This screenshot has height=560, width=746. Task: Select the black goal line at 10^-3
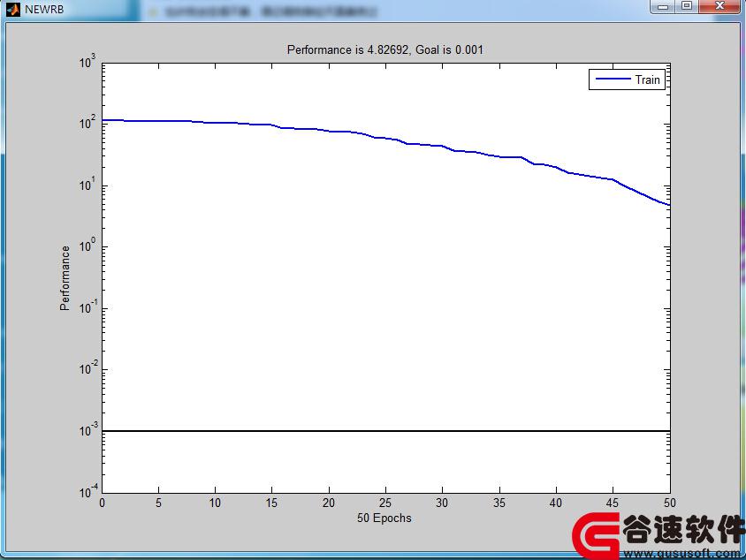(x=386, y=431)
